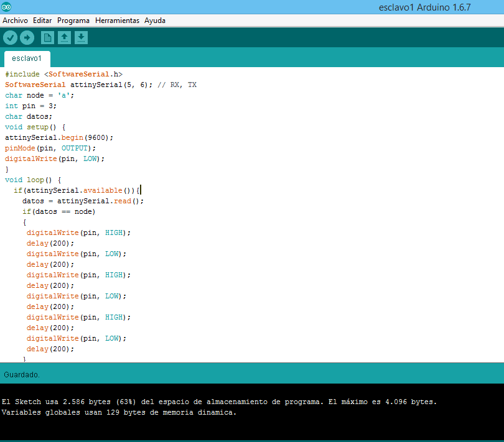Click the 'void setup() {' line
This screenshot has height=442, width=504.
coord(35,127)
